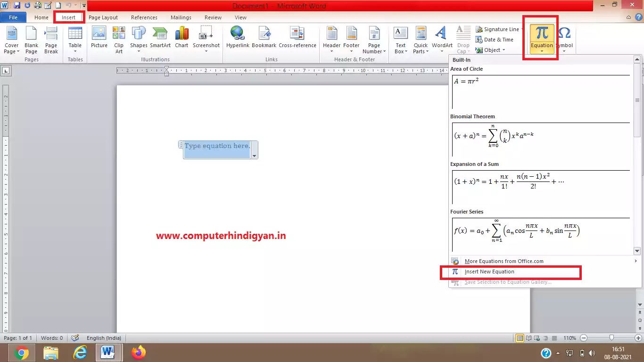This screenshot has width=644, height=362.
Task: Switch to Print Layout view
Action: click(520, 338)
